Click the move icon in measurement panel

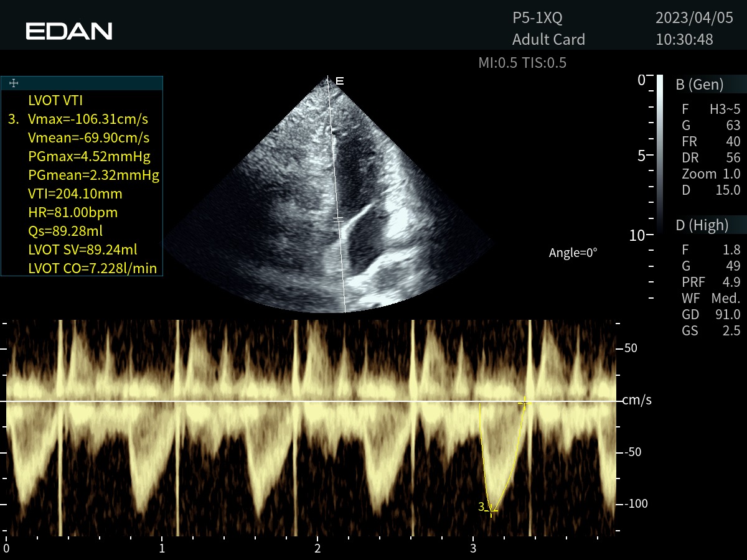click(14, 83)
